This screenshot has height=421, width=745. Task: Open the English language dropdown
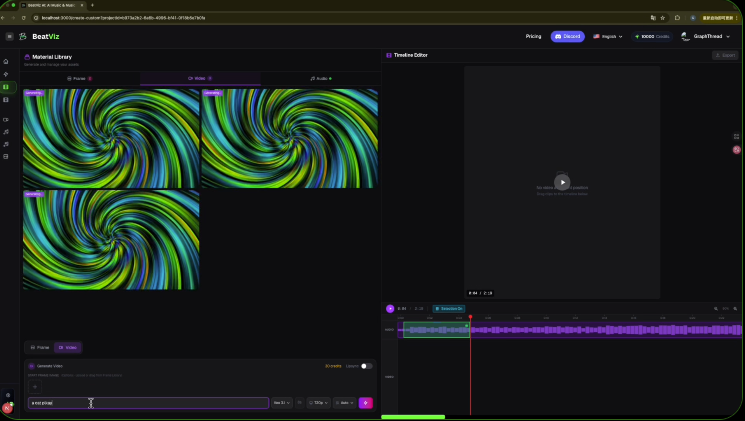(x=607, y=36)
